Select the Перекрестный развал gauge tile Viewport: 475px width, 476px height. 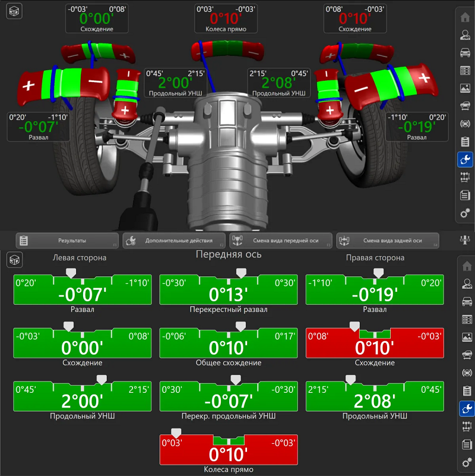(x=229, y=290)
